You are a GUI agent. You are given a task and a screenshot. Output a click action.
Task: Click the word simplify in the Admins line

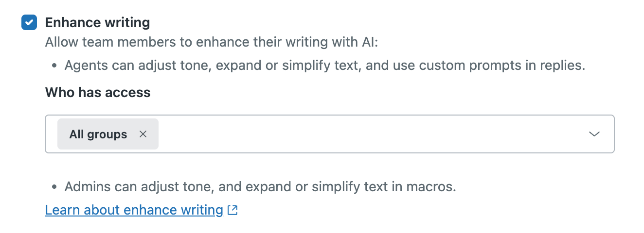point(337,187)
